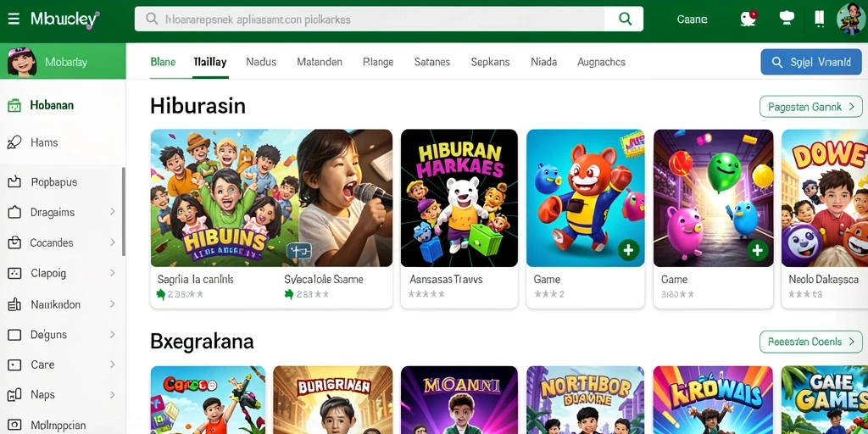
Task: Open the Moanni game thumbnail
Action: tap(459, 400)
